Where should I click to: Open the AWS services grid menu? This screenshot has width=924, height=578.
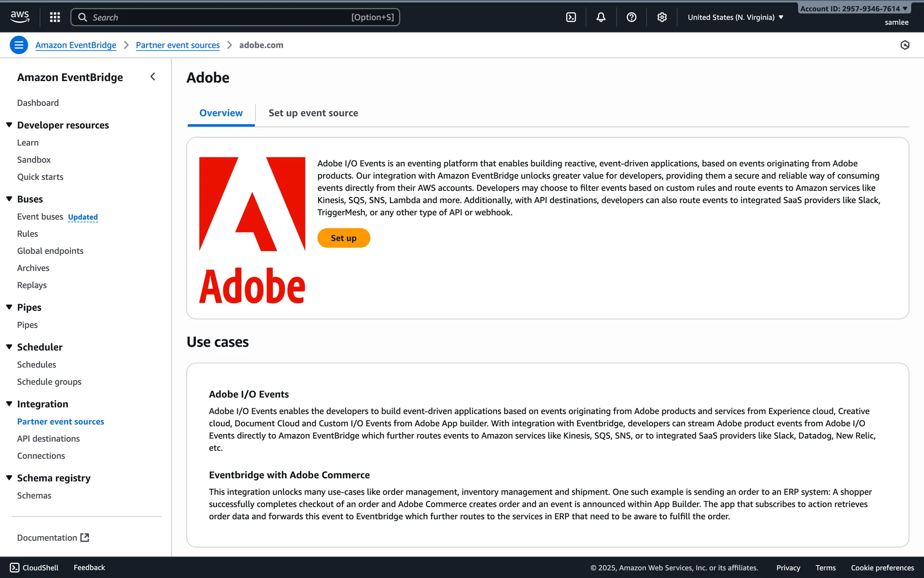coord(55,17)
